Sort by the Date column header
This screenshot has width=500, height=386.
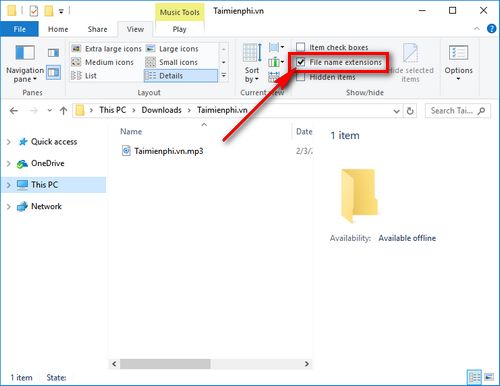(304, 131)
